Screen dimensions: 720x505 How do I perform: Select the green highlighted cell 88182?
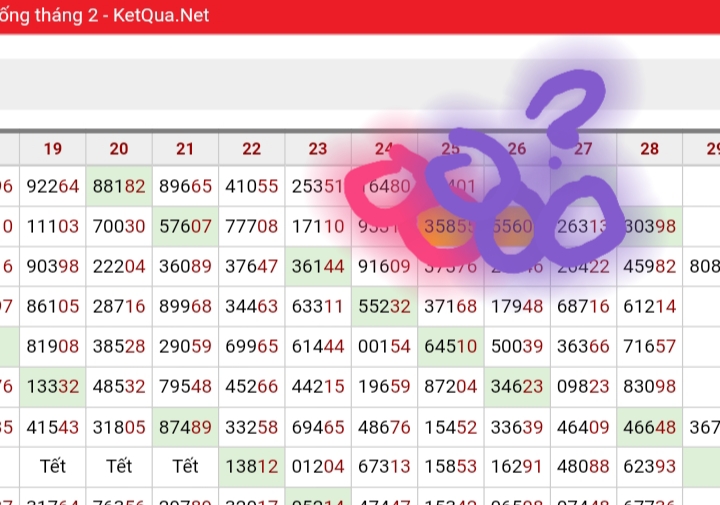click(119, 186)
